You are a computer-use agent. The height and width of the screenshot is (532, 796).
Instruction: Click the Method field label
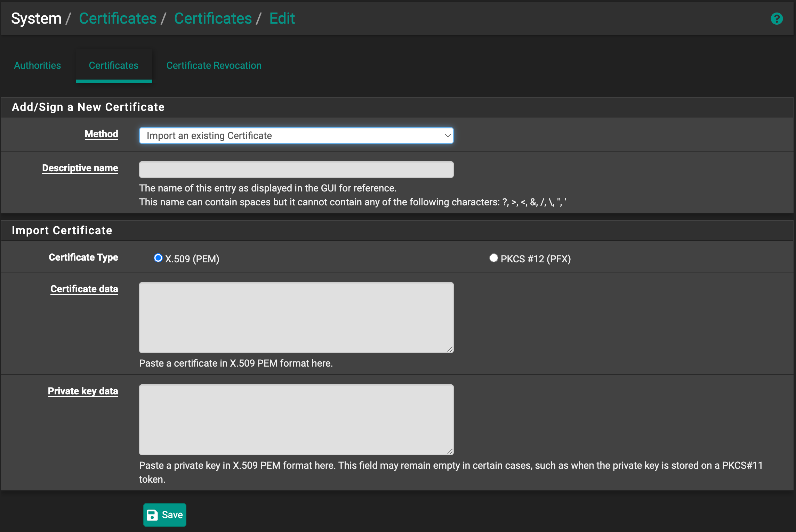(101, 134)
